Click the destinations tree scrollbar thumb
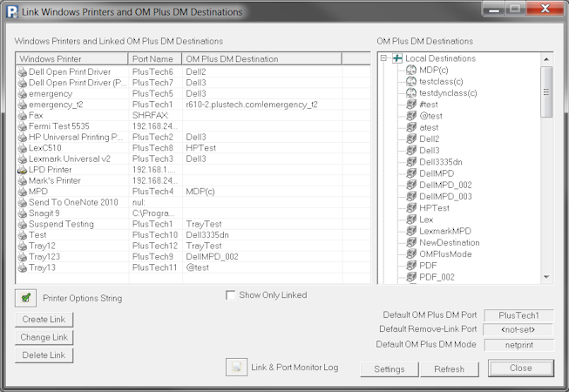569x392 pixels. [546, 91]
